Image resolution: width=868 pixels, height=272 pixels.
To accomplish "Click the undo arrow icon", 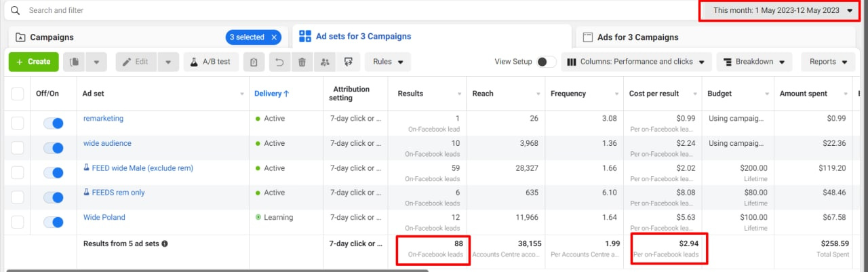I will click(x=279, y=62).
